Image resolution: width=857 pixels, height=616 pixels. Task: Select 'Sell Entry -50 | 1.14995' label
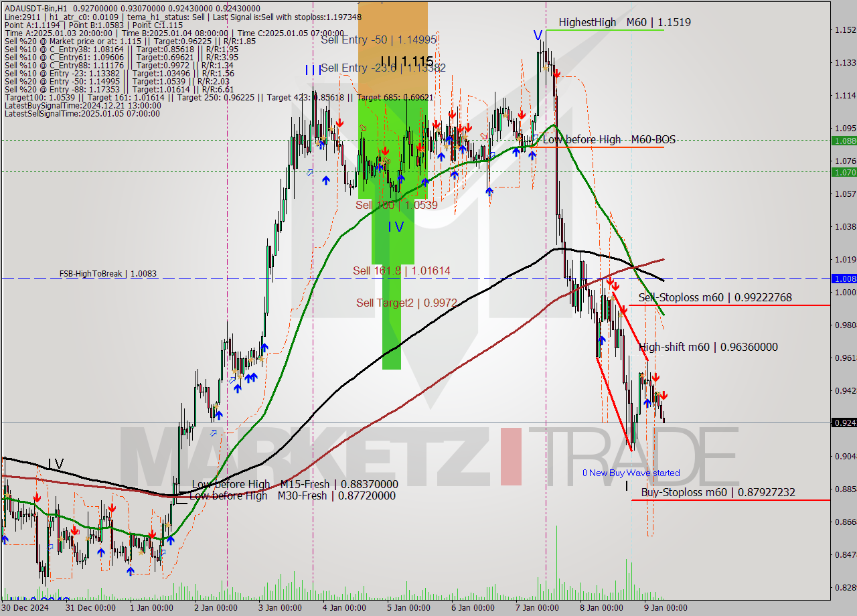(379, 40)
